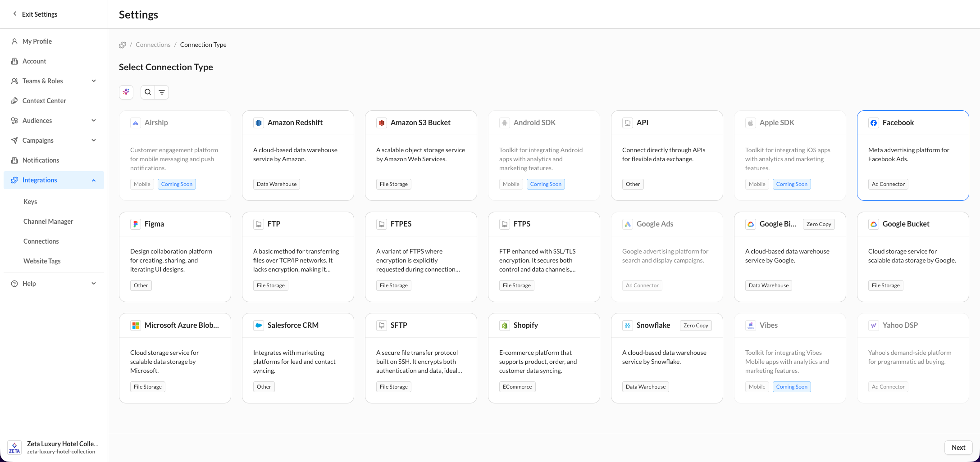Click the integrations breadcrumb puzzle icon
This screenshot has width=980, height=462.
tap(123, 45)
